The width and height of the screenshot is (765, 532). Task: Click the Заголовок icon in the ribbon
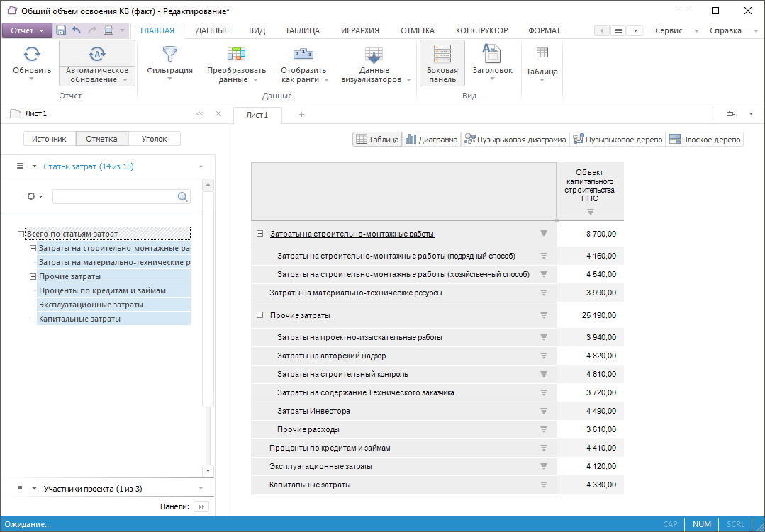click(x=492, y=54)
